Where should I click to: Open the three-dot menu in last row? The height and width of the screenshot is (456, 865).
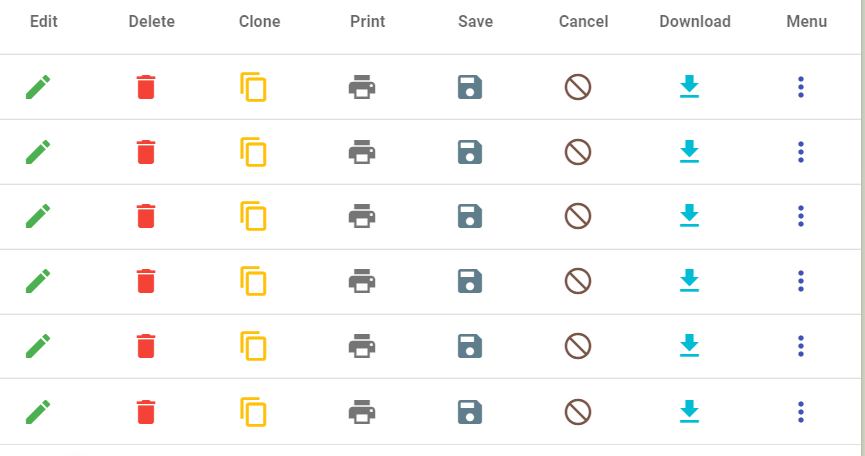[x=801, y=412]
